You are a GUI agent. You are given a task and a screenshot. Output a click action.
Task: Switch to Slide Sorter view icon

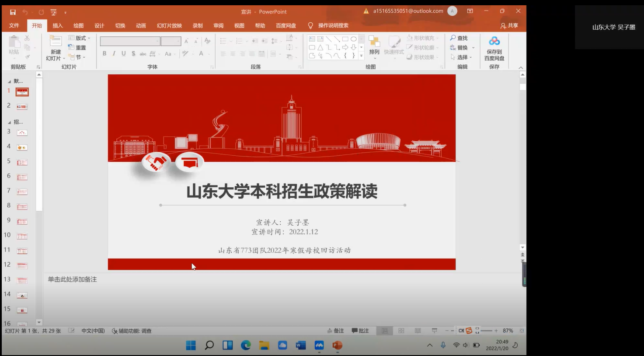coord(401,331)
